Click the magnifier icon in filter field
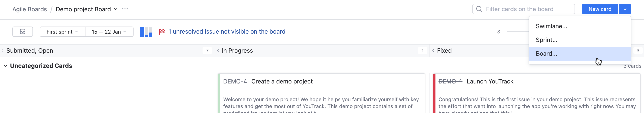Image resolution: width=644 pixels, height=113 pixels. tap(479, 9)
